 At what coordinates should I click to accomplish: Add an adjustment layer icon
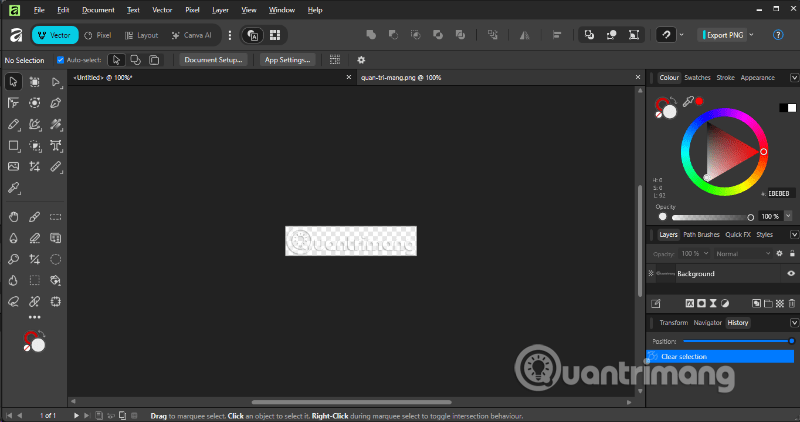[725, 303]
